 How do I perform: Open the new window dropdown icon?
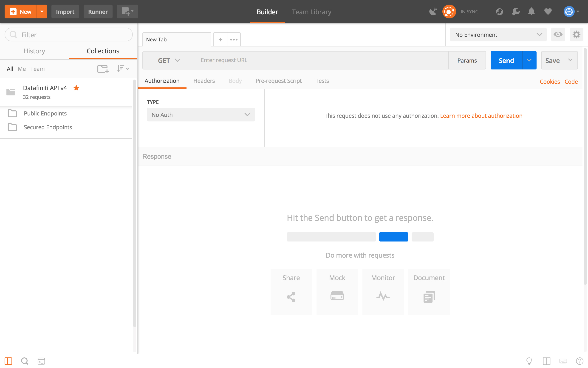pos(127,11)
